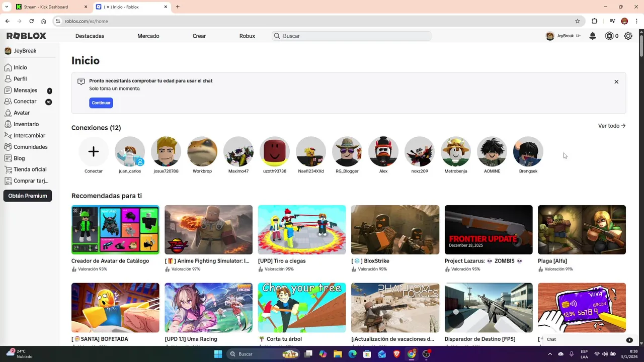The image size is (644, 362).
Task: Open Uma Racing game thumbnail
Action: 209,308
